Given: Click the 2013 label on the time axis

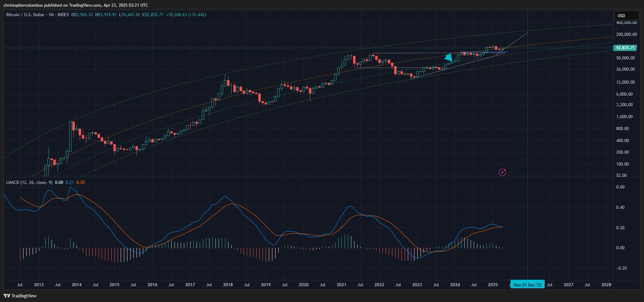Looking at the screenshot, I should [x=39, y=284].
